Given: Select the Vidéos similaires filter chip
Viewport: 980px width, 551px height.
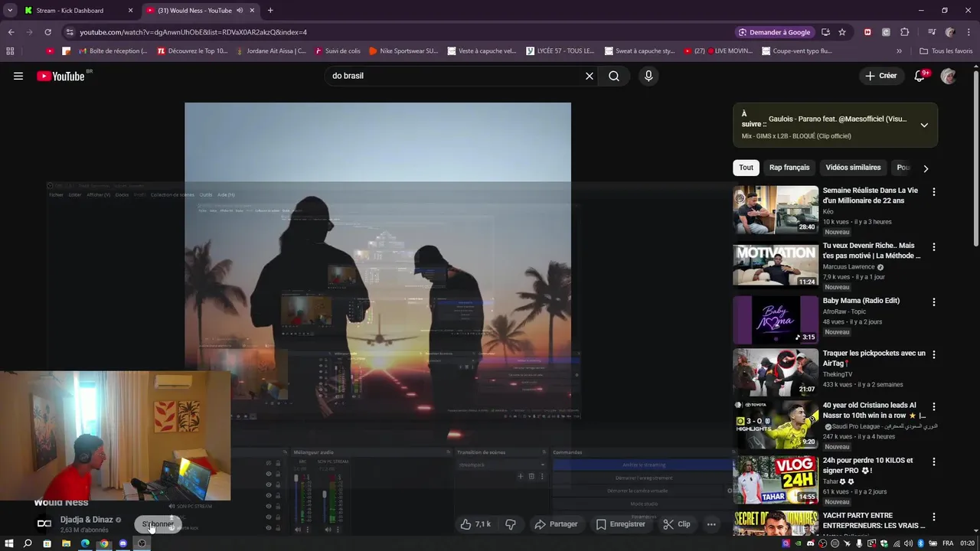Looking at the screenshot, I should click(x=853, y=168).
